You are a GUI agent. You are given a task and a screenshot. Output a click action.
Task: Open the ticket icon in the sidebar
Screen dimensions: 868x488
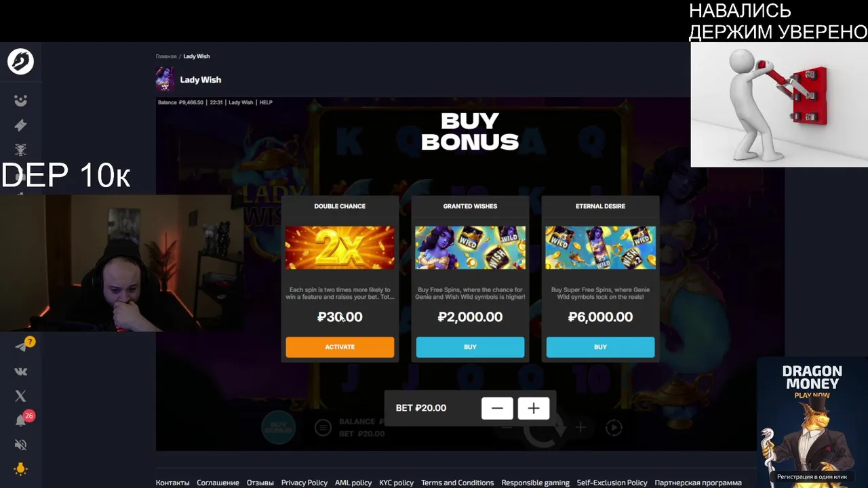20,125
